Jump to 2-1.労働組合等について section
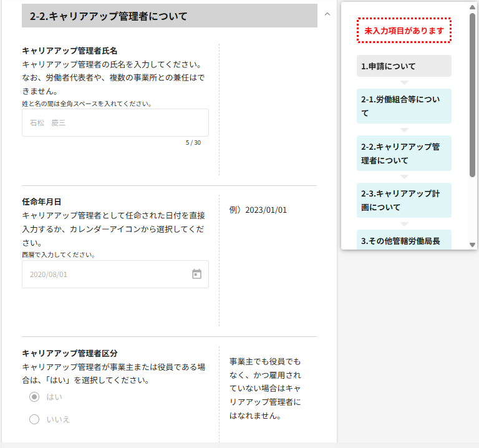 pos(404,106)
